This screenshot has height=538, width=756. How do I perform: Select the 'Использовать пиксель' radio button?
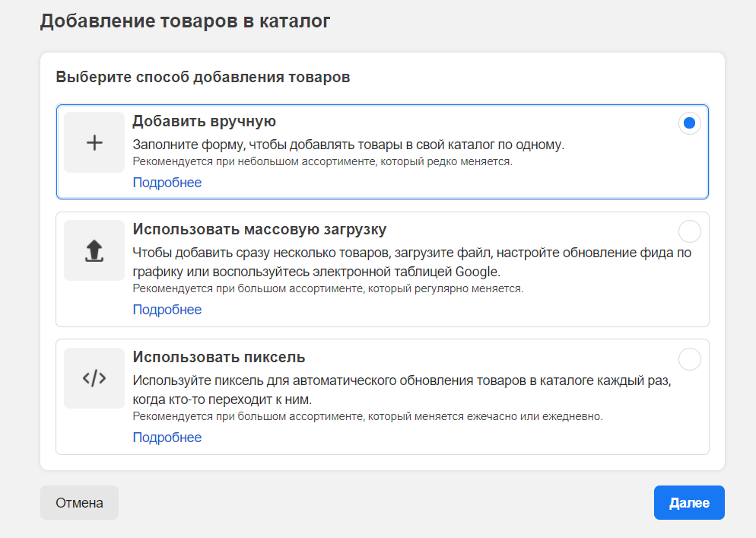coord(689,359)
